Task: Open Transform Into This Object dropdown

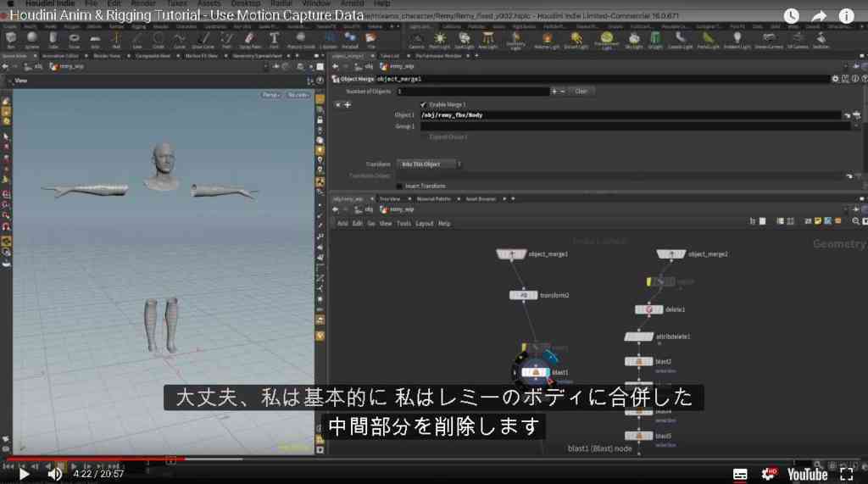Action: (x=429, y=164)
